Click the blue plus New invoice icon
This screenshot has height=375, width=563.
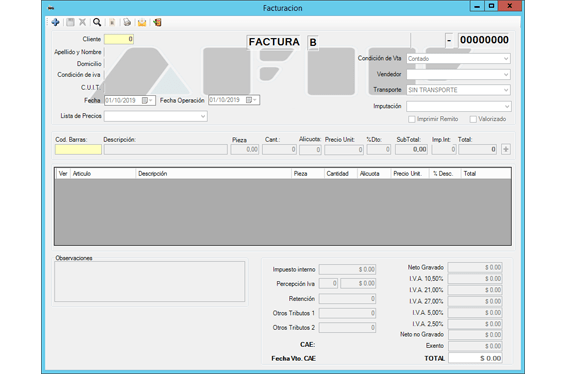55,22
